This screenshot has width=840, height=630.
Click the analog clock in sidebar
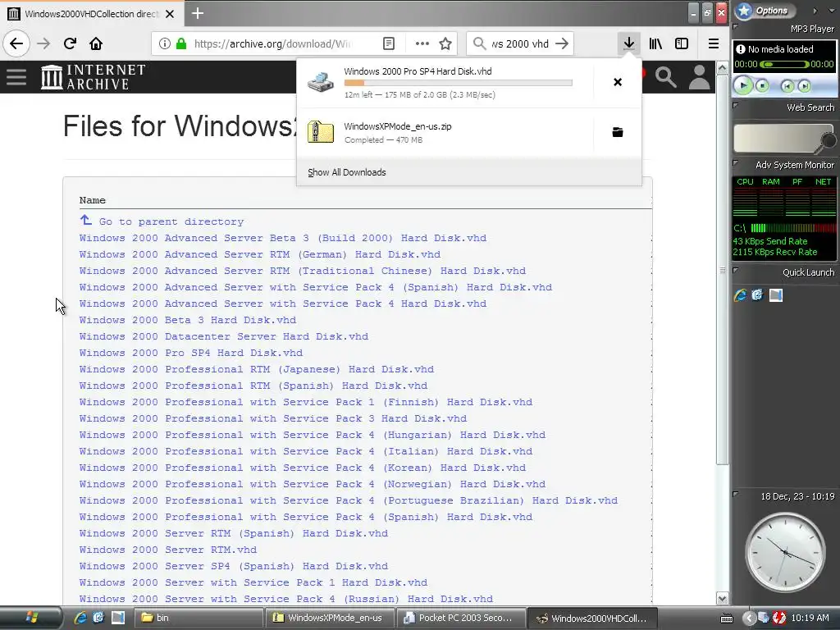pos(785,552)
